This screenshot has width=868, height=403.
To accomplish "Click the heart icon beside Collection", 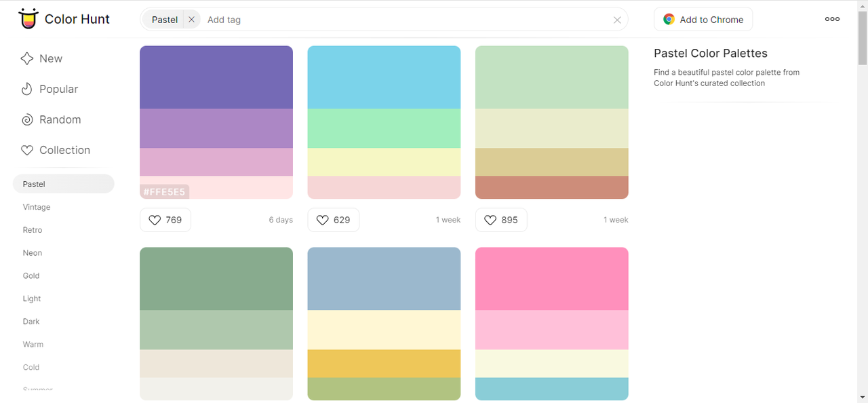I will [x=27, y=151].
